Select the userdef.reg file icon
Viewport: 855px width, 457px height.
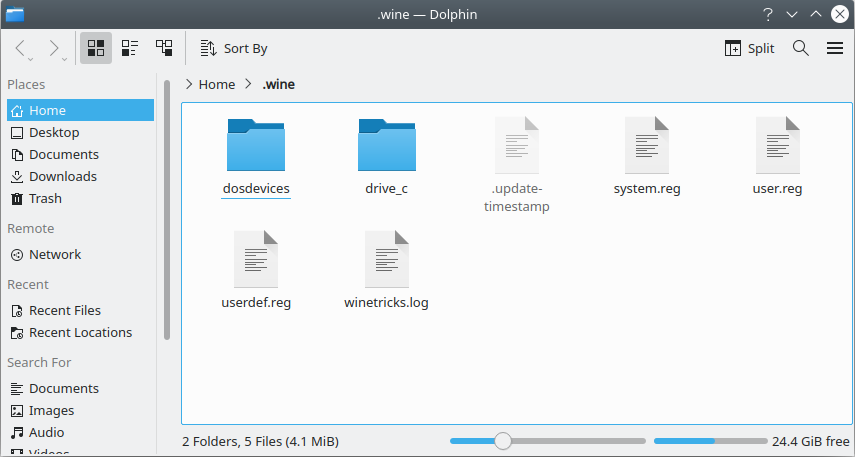click(x=256, y=259)
